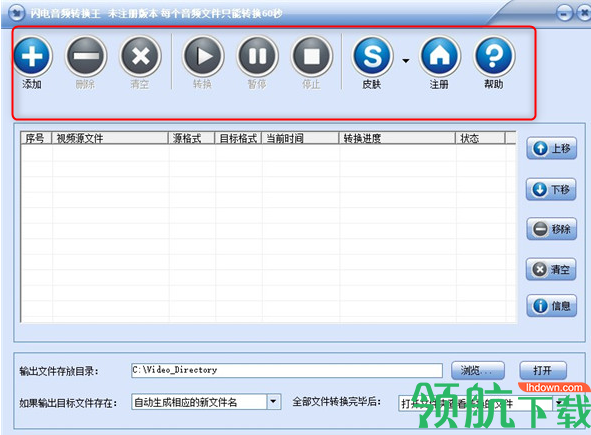The image size is (591, 435).
Task: Click the 转换进度 column header
Action: coord(397,138)
